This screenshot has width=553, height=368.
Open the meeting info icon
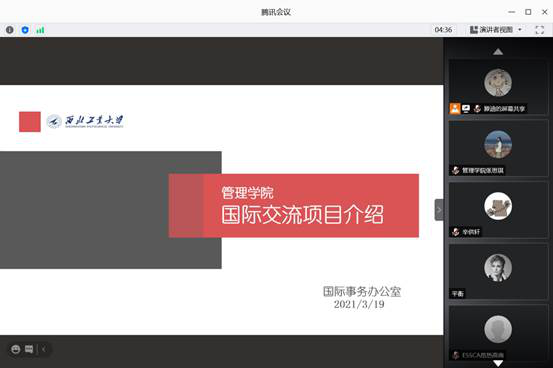tap(10, 30)
